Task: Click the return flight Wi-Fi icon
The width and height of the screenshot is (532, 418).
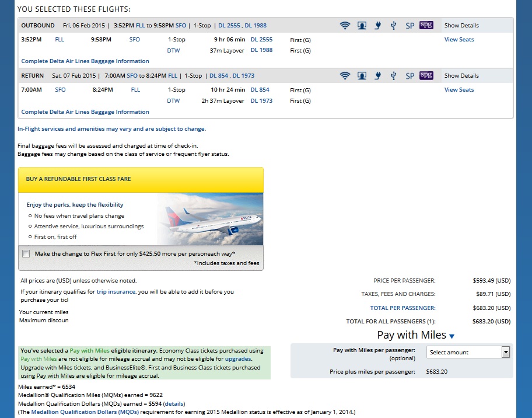Action: [345, 76]
